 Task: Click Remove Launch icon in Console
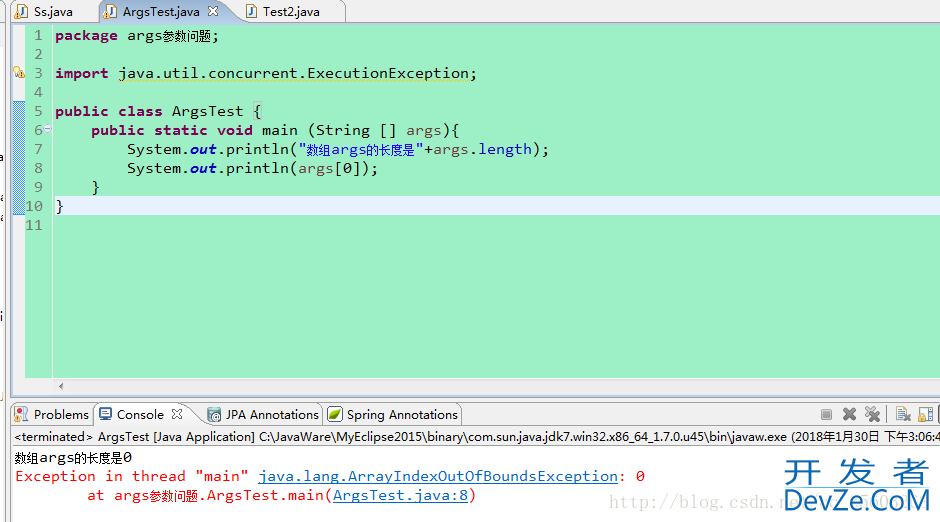coord(849,414)
